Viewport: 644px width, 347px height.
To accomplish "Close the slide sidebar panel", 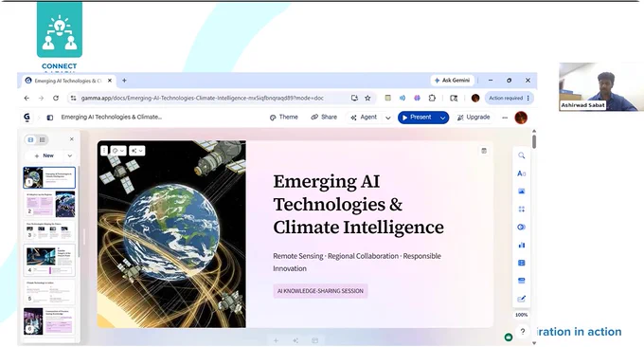I will click(x=71, y=139).
